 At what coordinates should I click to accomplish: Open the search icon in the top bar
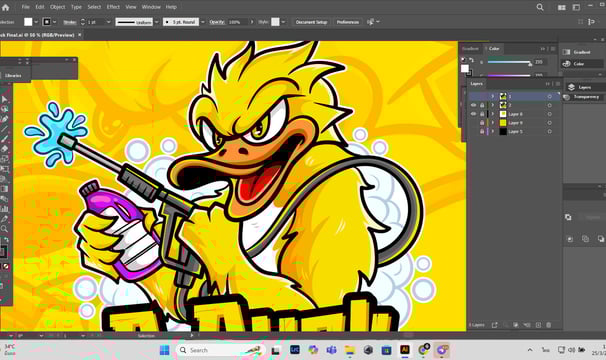pos(540,7)
